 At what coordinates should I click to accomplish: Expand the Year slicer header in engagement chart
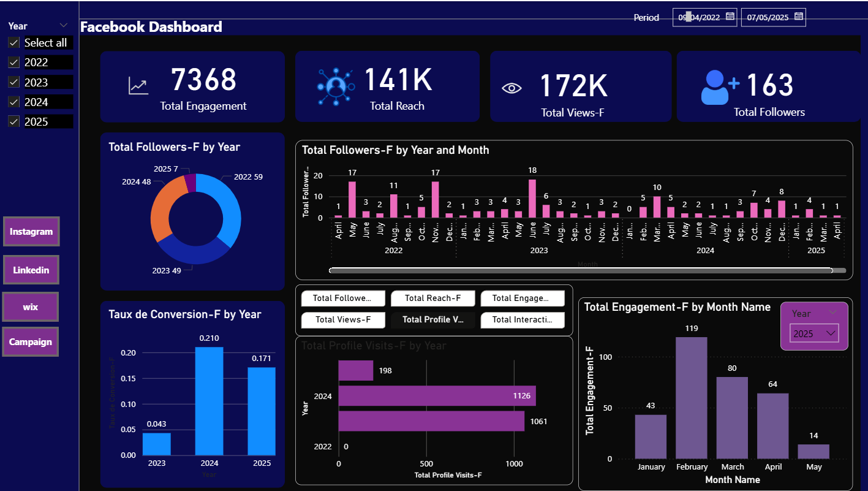(x=832, y=313)
